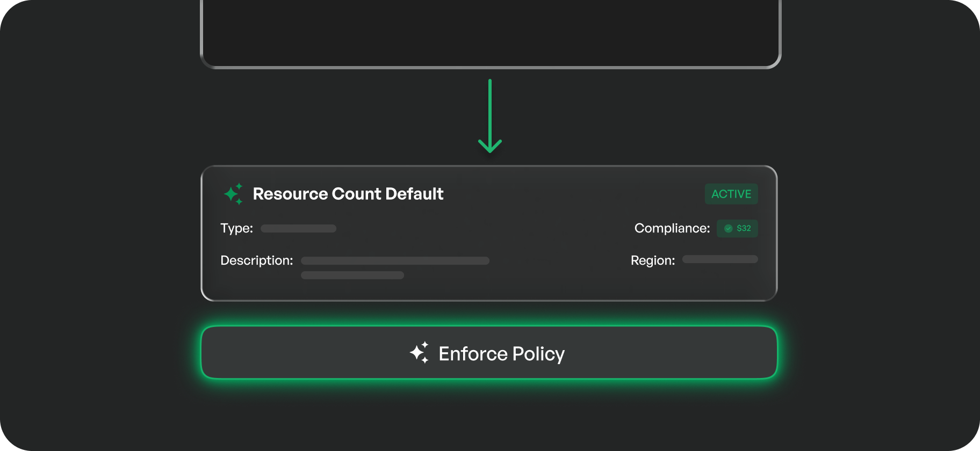Click the Description: field label
This screenshot has height=451, width=980.
(x=256, y=260)
